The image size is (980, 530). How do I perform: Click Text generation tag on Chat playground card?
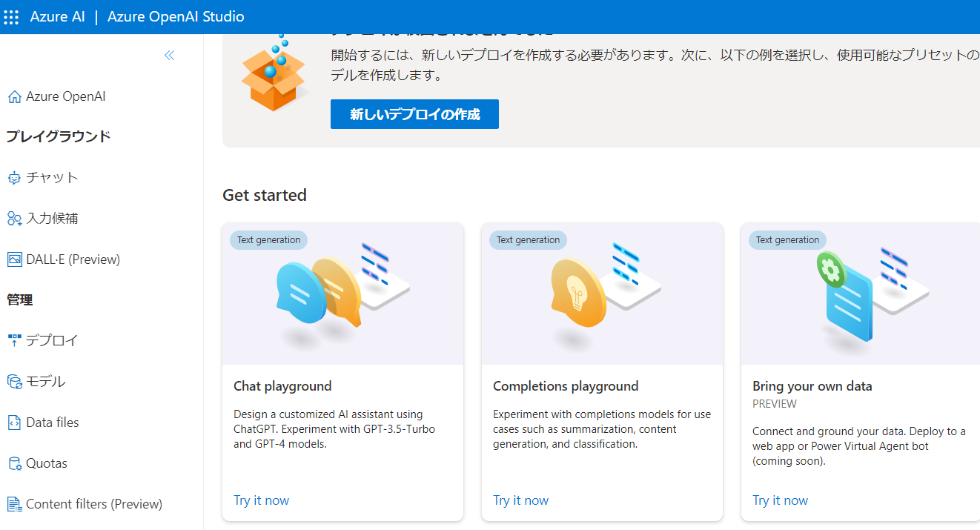point(268,240)
